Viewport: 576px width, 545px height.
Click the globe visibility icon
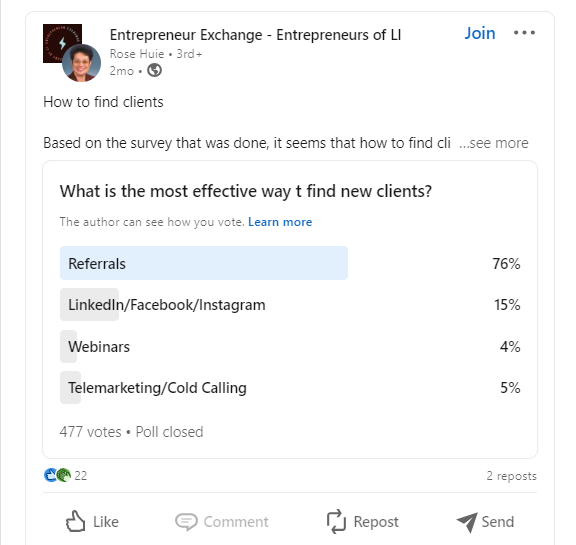[154, 70]
